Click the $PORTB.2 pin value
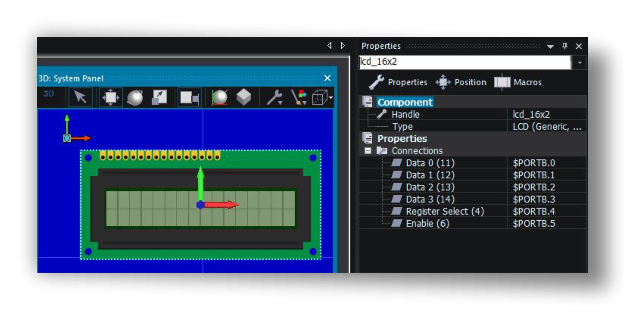 point(534,187)
